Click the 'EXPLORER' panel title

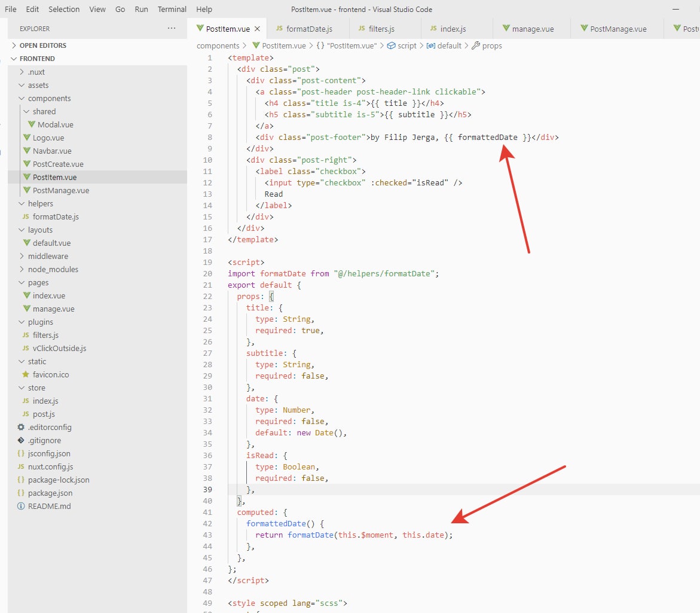coord(35,29)
